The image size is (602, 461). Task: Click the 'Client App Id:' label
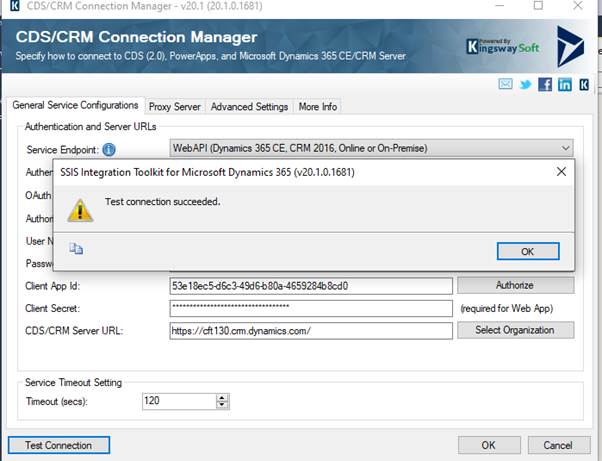pyautogui.click(x=53, y=286)
